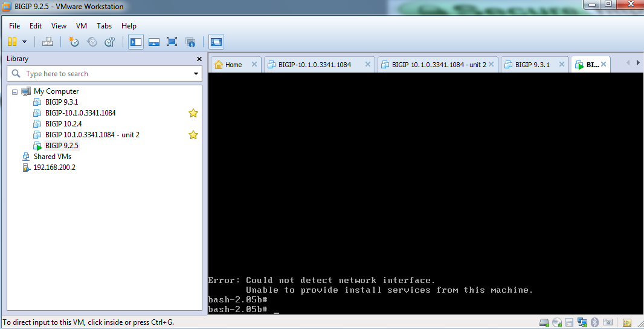Open the library search filter dropdown

(196, 74)
